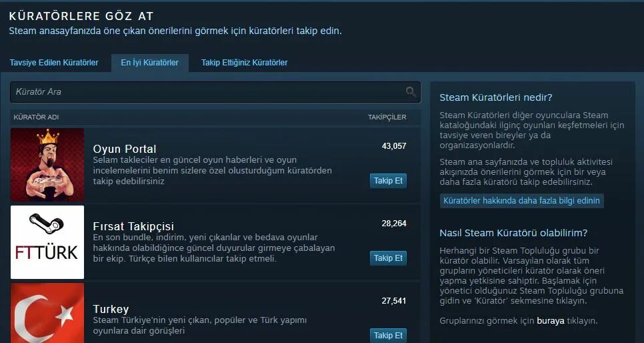Click the buraya link for groups
The image size is (644, 343).
point(551,321)
